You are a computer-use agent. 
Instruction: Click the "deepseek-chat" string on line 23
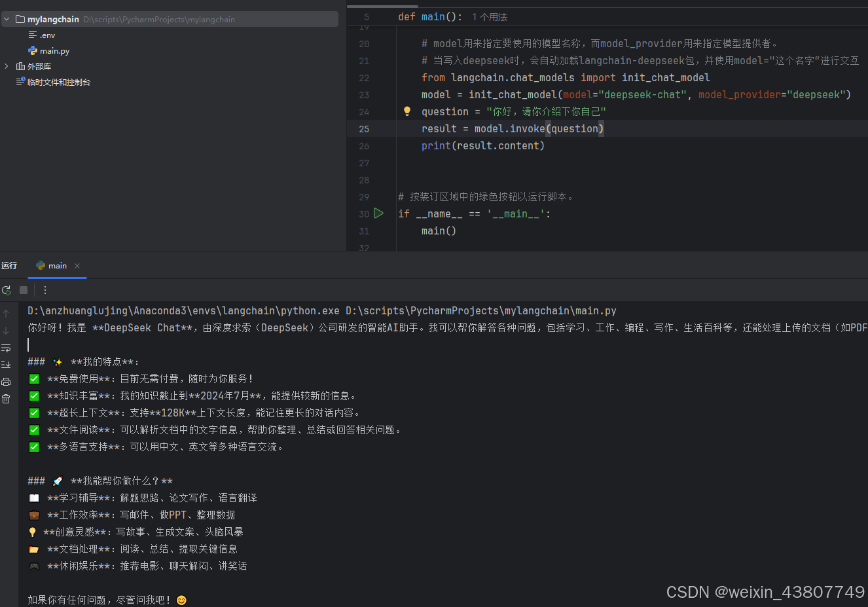pos(643,95)
